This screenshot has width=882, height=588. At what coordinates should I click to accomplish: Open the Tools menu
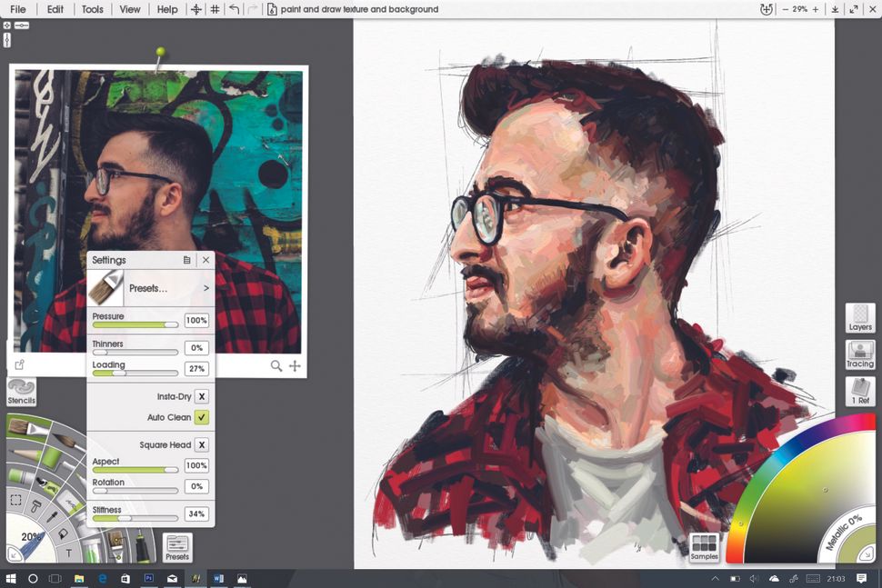[92, 9]
